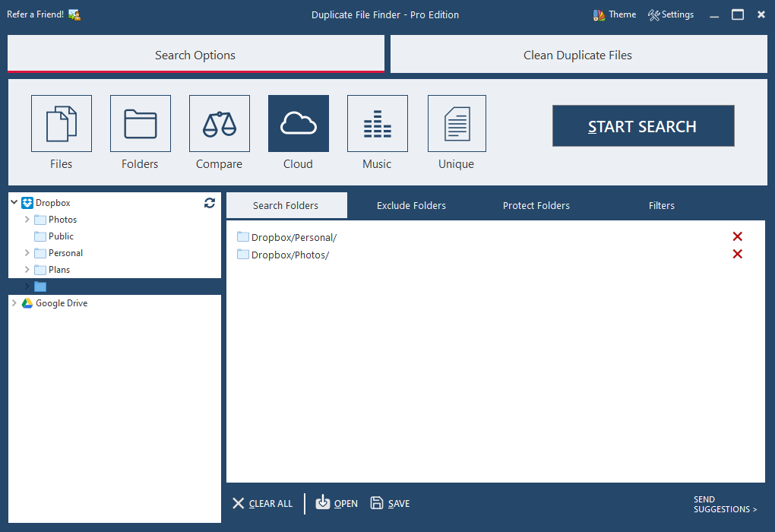Click the folder icon beside Dropbox/Personal/
The width and height of the screenshot is (775, 532).
coord(242,237)
